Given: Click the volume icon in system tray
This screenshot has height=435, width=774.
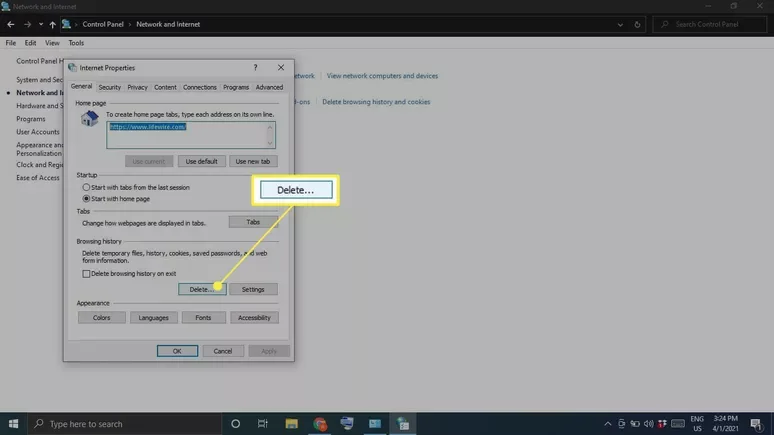Looking at the screenshot, I should (x=649, y=424).
